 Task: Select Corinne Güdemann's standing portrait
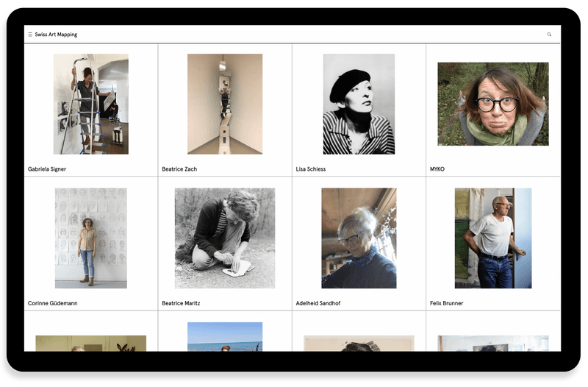pyautogui.click(x=90, y=238)
